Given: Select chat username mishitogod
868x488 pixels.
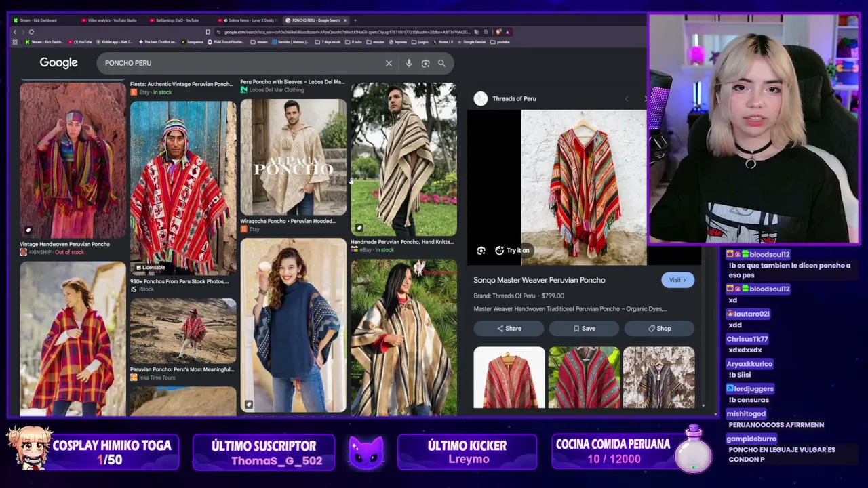Looking at the screenshot, I should pyautogui.click(x=746, y=413).
